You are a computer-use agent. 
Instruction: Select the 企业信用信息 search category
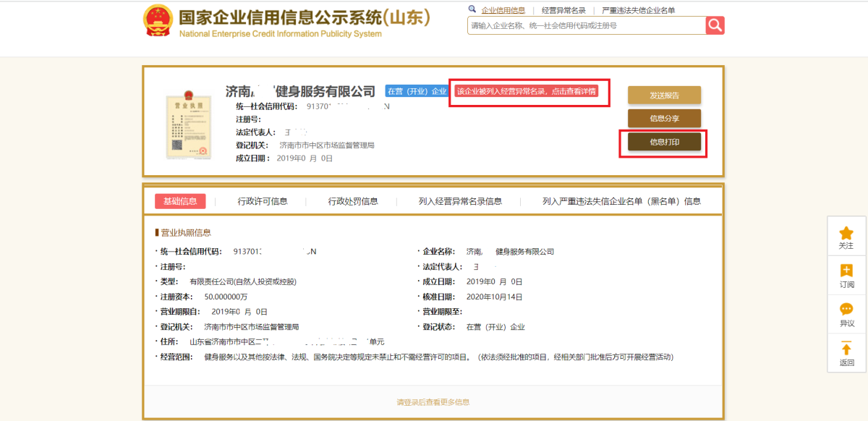pos(503,10)
